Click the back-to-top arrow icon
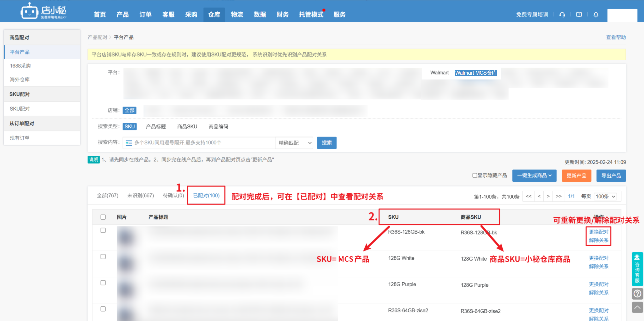 click(x=637, y=307)
